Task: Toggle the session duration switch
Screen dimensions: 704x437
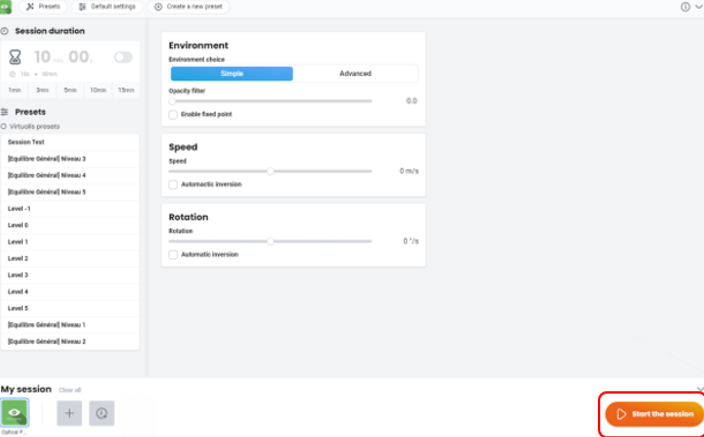Action: (123, 57)
